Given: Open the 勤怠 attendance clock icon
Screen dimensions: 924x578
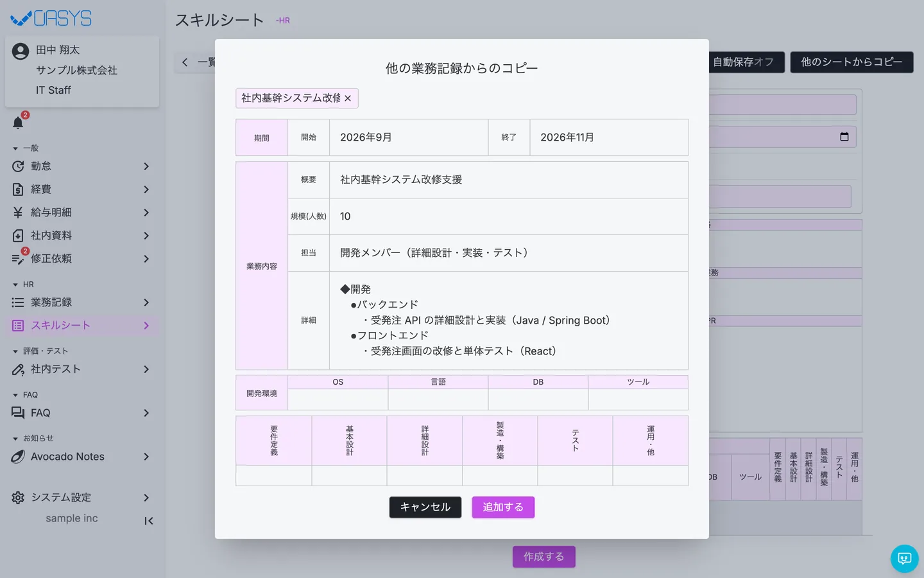Looking at the screenshot, I should tap(18, 166).
